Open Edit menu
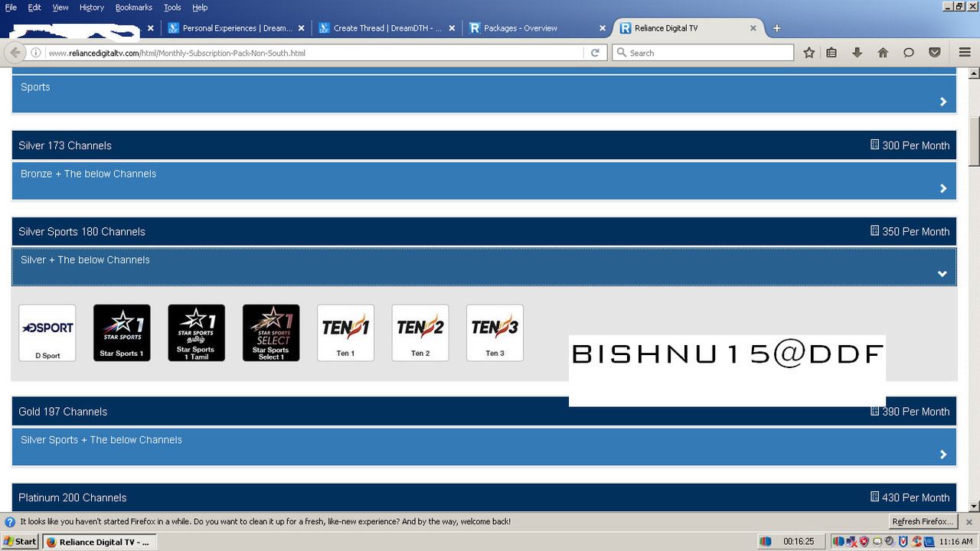Viewport: 980px width, 551px height. click(x=34, y=8)
